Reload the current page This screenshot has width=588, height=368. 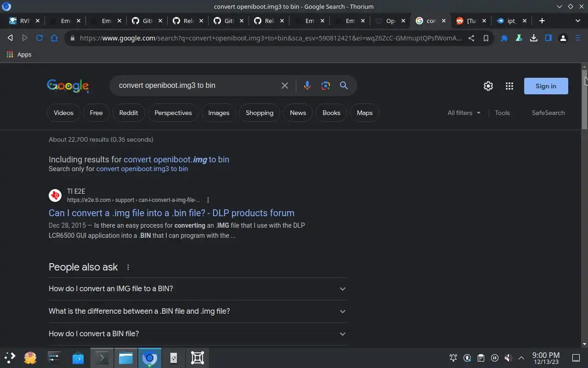40,38
